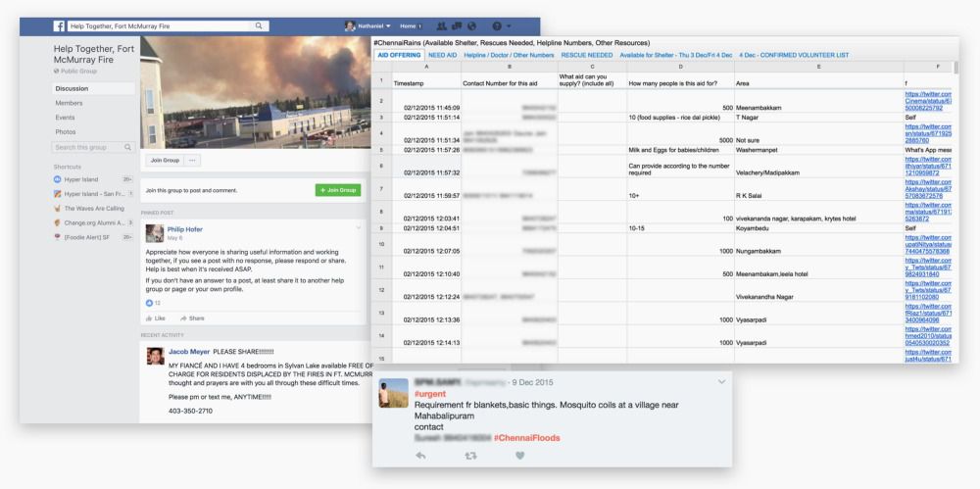The height and width of the screenshot is (489, 980).
Task: Click the search magnifier in the Facebook bar
Action: [259, 26]
